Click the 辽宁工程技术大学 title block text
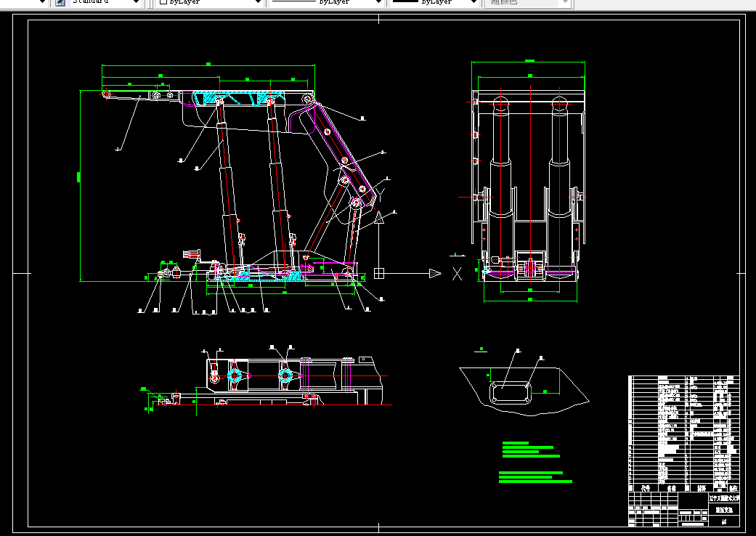 coord(724,498)
